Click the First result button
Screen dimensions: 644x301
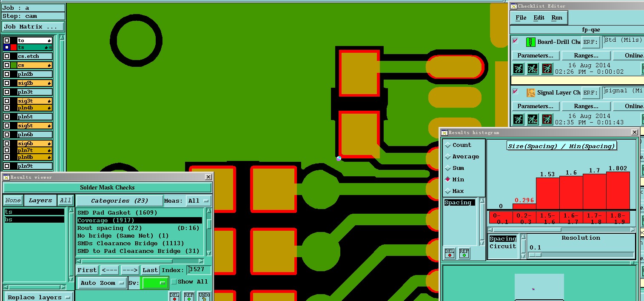pyautogui.click(x=87, y=270)
